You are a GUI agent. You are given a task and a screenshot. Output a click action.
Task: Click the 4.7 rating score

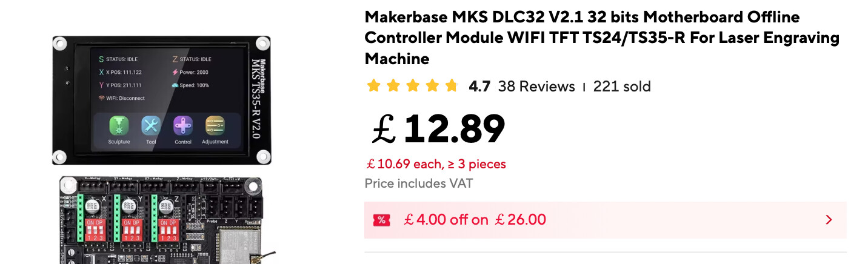pyautogui.click(x=479, y=87)
